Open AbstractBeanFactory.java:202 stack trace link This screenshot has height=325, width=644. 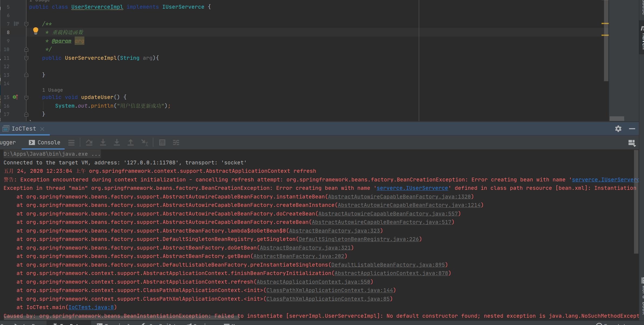pos(299,256)
